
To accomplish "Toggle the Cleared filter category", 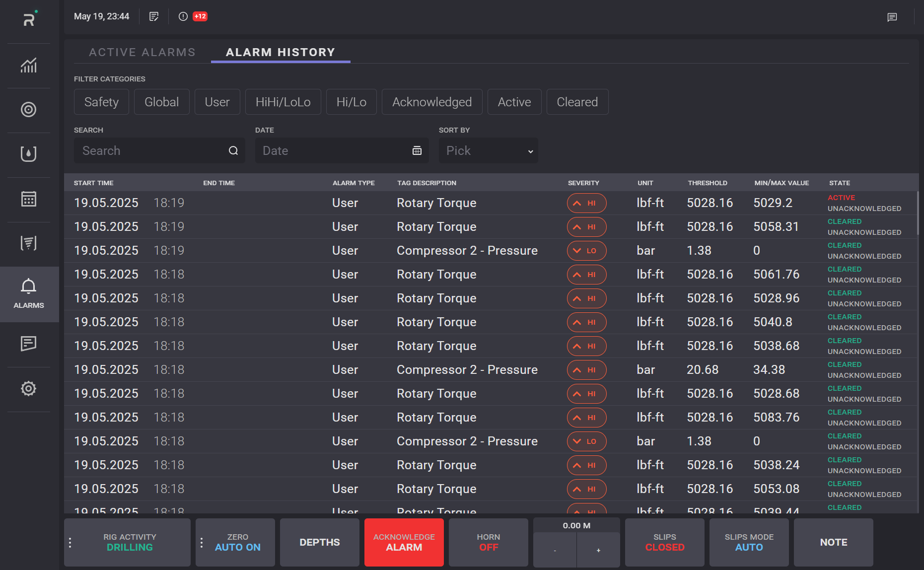I will 577,102.
